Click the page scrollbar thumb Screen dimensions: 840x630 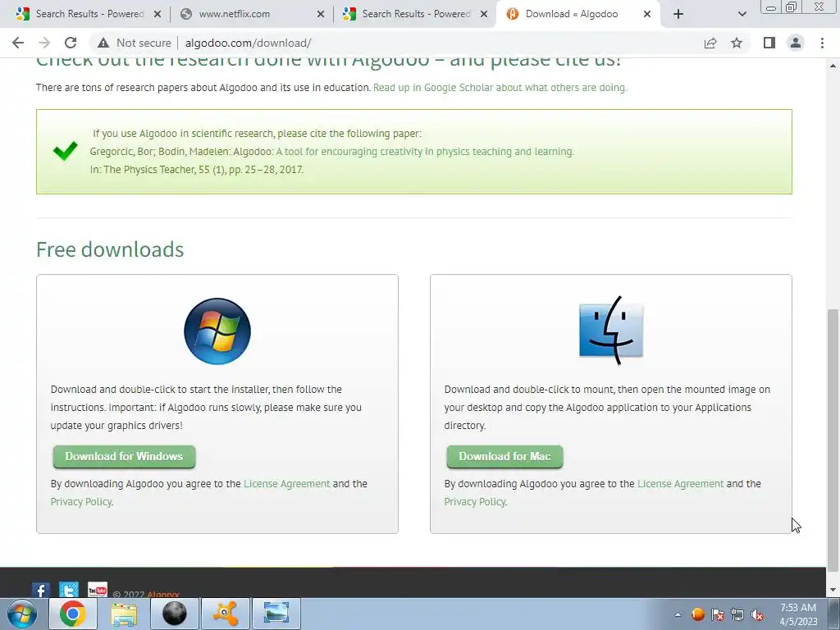pyautogui.click(x=833, y=440)
